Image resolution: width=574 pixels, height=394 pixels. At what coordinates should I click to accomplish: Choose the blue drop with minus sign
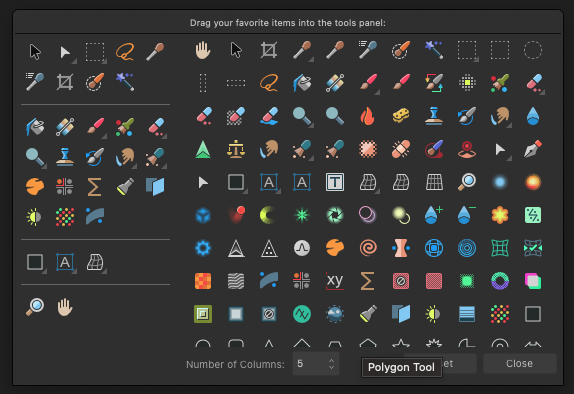pos(467,215)
